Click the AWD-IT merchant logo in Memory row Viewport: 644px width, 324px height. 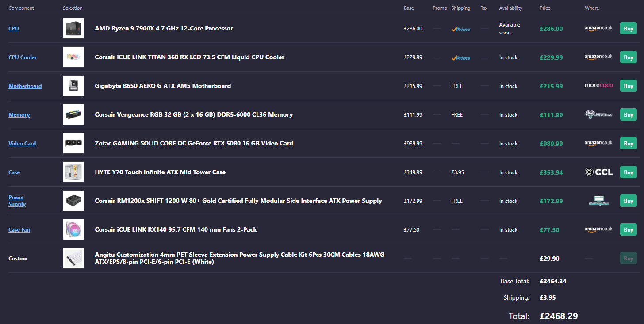598,114
